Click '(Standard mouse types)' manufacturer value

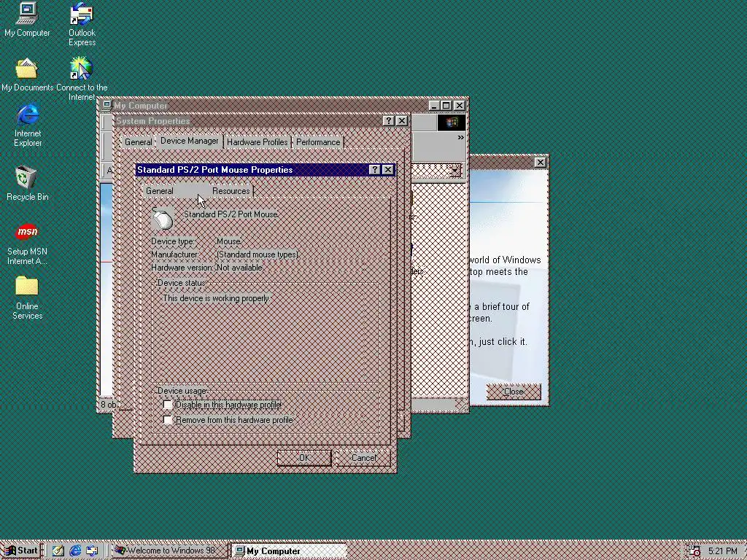click(258, 254)
